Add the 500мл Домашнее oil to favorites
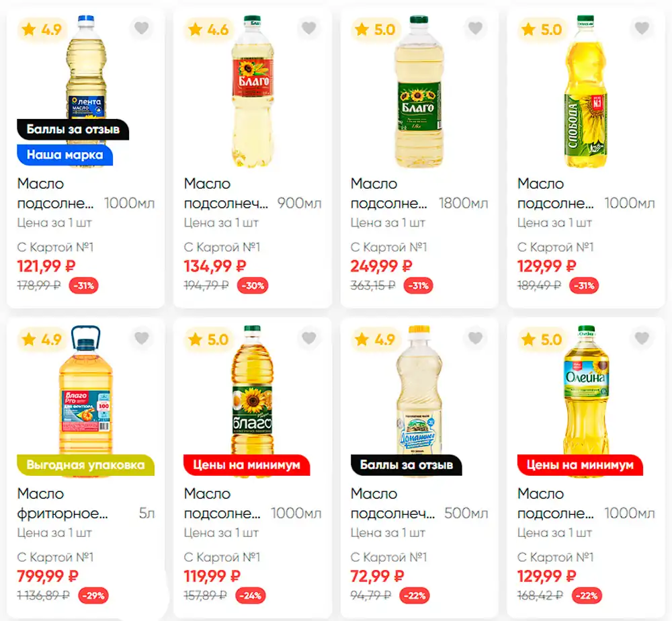The width and height of the screenshot is (672, 621). coord(475,338)
